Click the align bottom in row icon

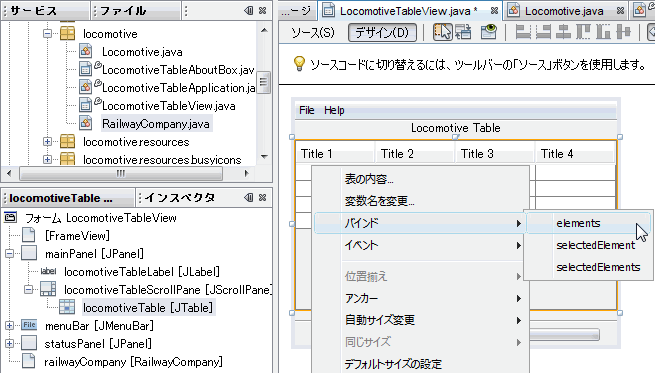pos(603,32)
